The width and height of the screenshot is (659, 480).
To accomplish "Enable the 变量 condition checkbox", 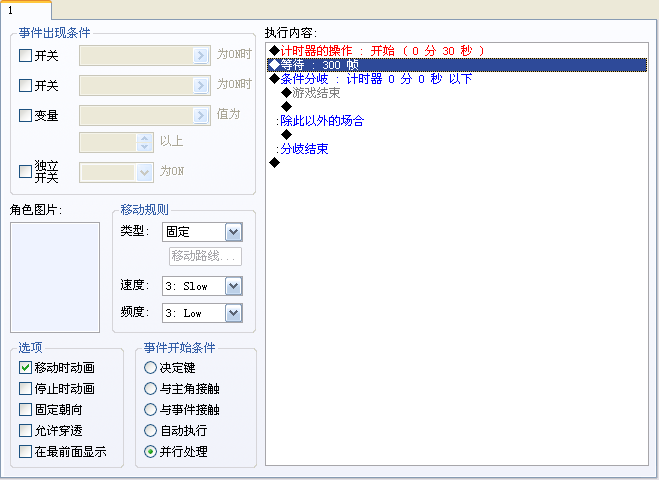I will pos(25,115).
